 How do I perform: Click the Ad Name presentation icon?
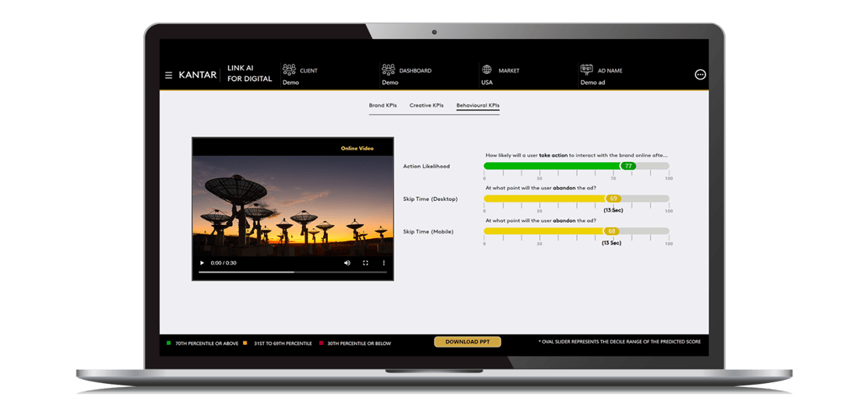(x=586, y=70)
